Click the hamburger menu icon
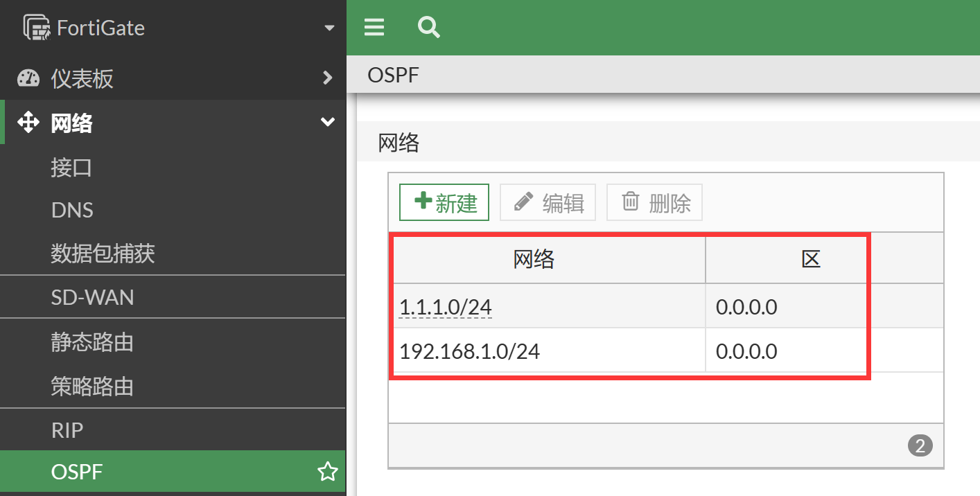 pyautogui.click(x=374, y=28)
